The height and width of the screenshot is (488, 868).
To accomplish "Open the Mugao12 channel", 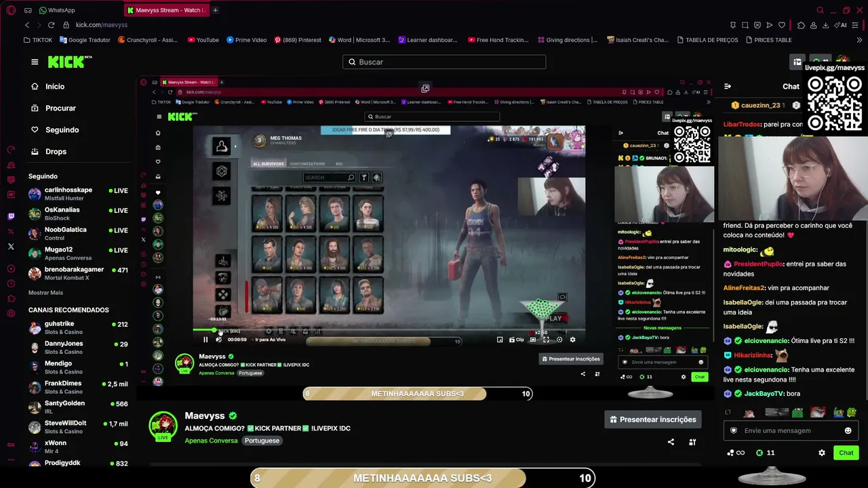I will click(78, 253).
